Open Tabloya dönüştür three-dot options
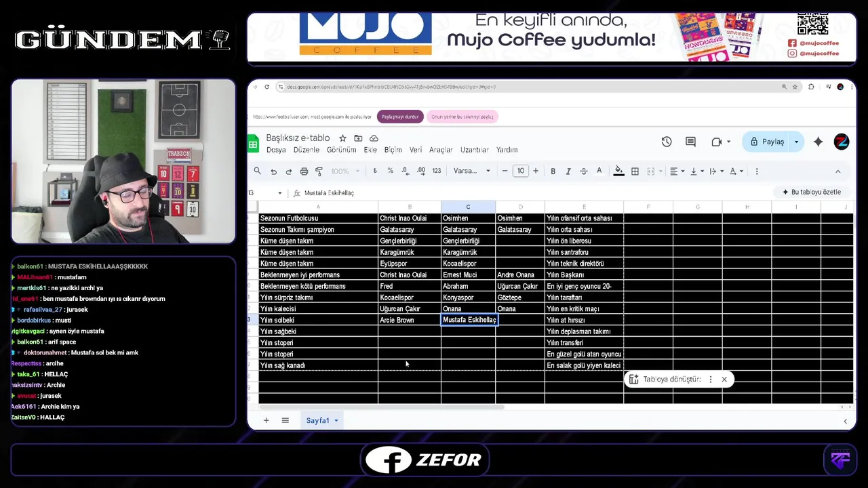This screenshot has width=868, height=488. click(711, 380)
